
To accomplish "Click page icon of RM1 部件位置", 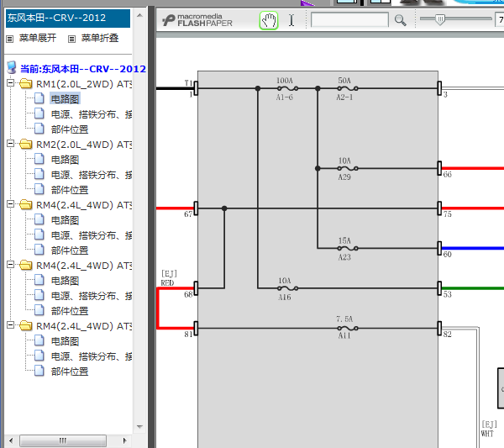I will [39, 129].
